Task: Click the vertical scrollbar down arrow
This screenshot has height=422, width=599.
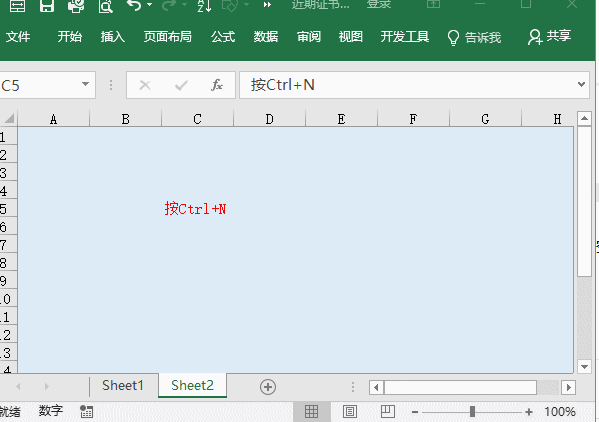Action: (x=584, y=367)
